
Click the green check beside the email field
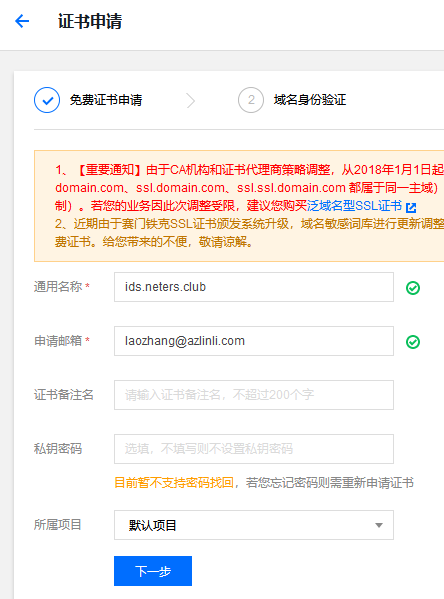pos(413,342)
